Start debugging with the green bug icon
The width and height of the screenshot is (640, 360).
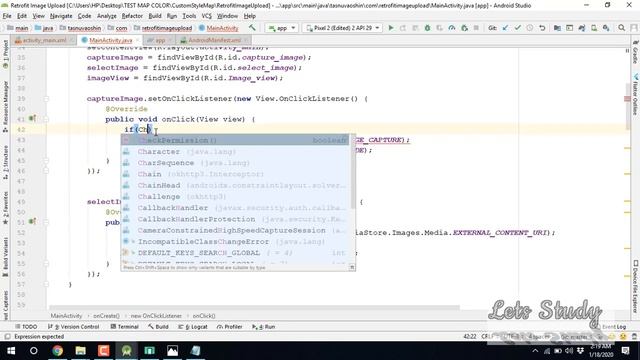tap(427, 28)
